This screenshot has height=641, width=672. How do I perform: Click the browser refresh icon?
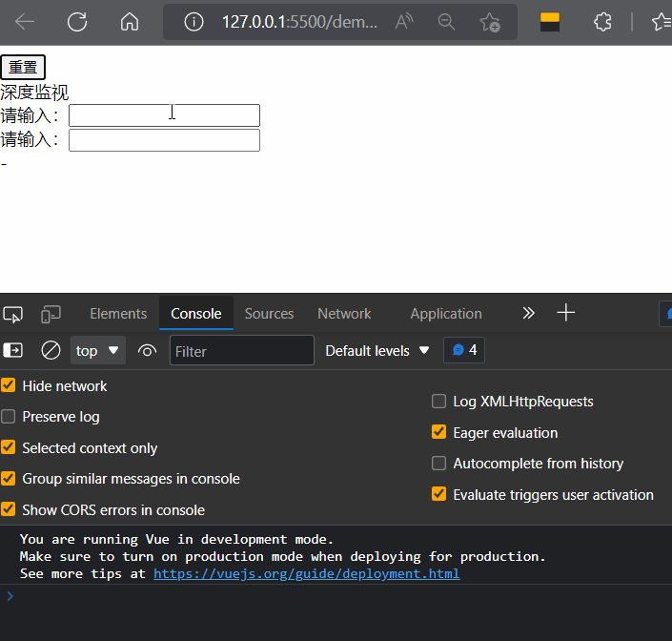pos(77,22)
